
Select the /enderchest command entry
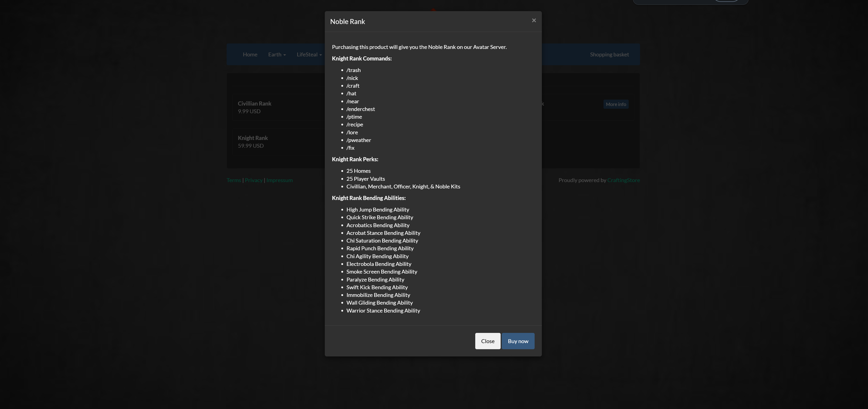(x=361, y=109)
